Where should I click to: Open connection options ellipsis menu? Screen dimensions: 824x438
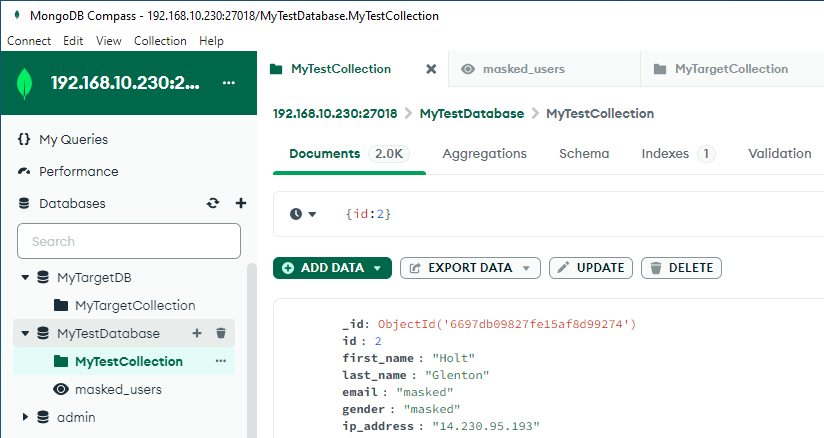point(229,83)
